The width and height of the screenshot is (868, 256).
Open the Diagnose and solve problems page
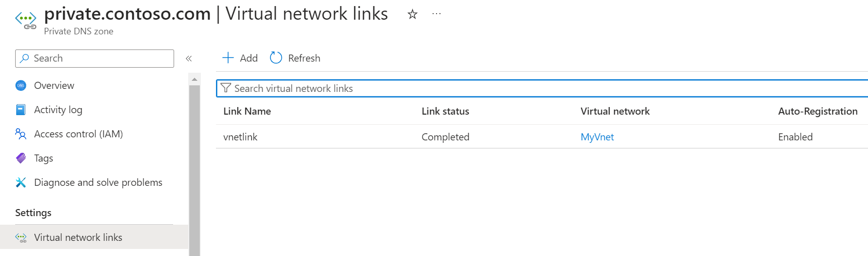click(x=98, y=182)
